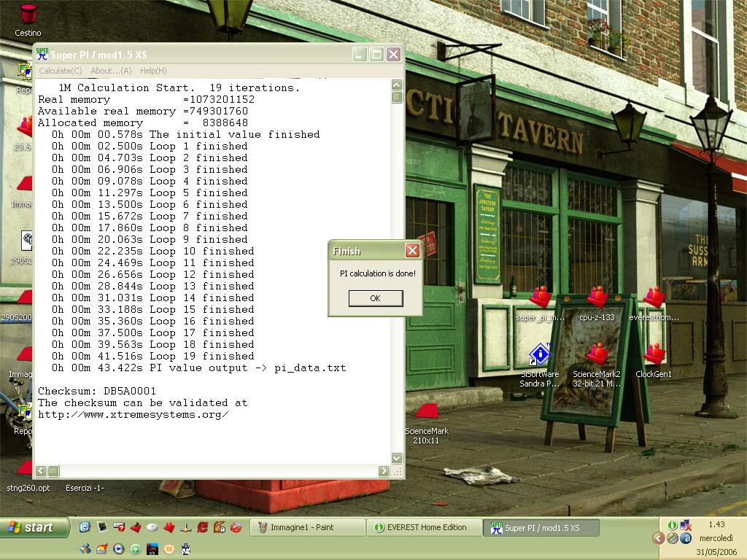Screen dimensions: 747x560
Task: Open the Calculate(C) menu
Action: (x=60, y=71)
